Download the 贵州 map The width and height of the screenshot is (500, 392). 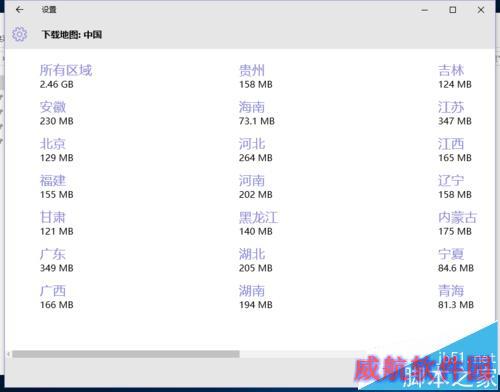[x=256, y=77]
